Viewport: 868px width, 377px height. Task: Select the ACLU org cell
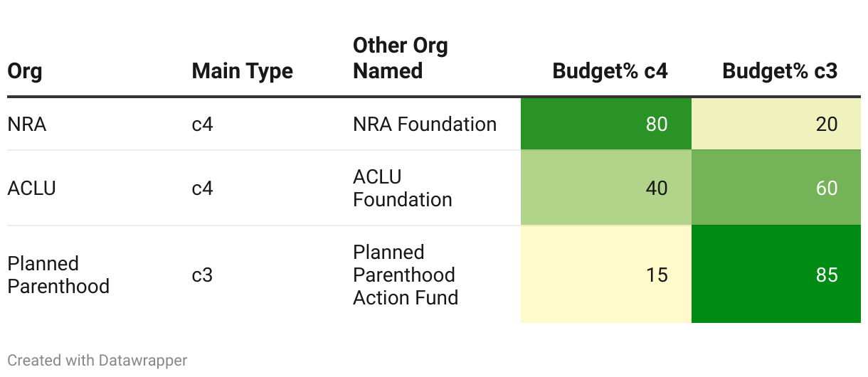click(31, 188)
